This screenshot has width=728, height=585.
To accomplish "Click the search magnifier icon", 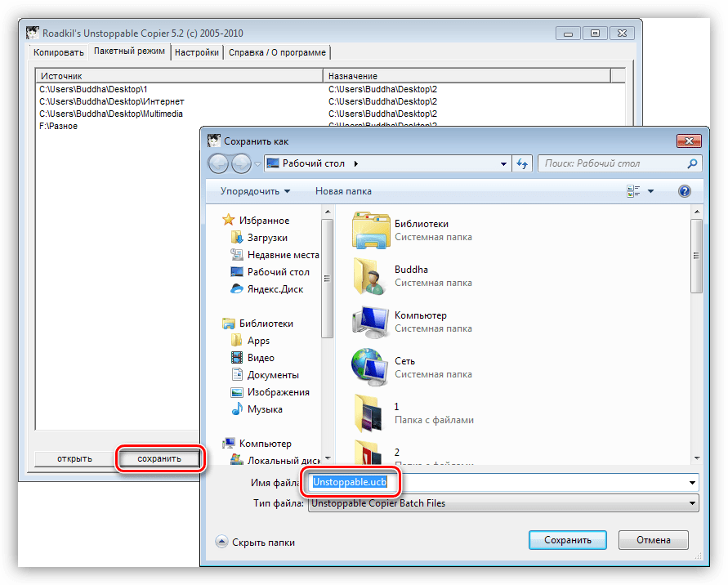I will click(692, 163).
